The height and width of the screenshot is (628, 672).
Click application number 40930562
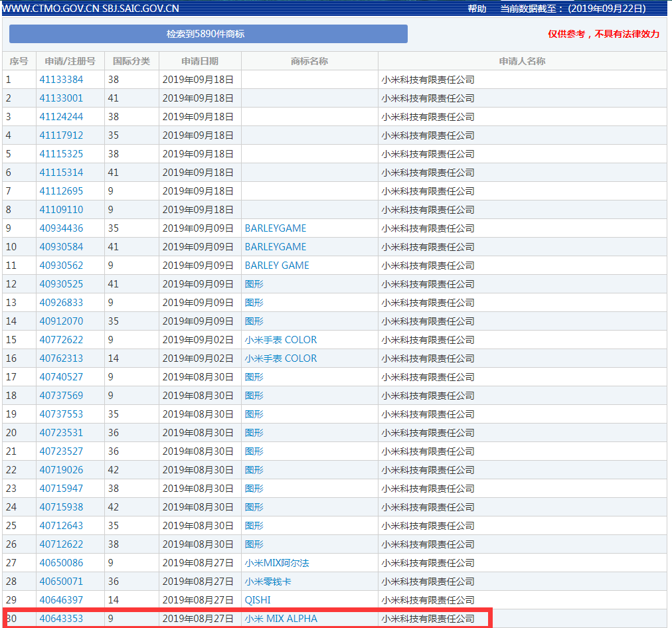coord(61,266)
